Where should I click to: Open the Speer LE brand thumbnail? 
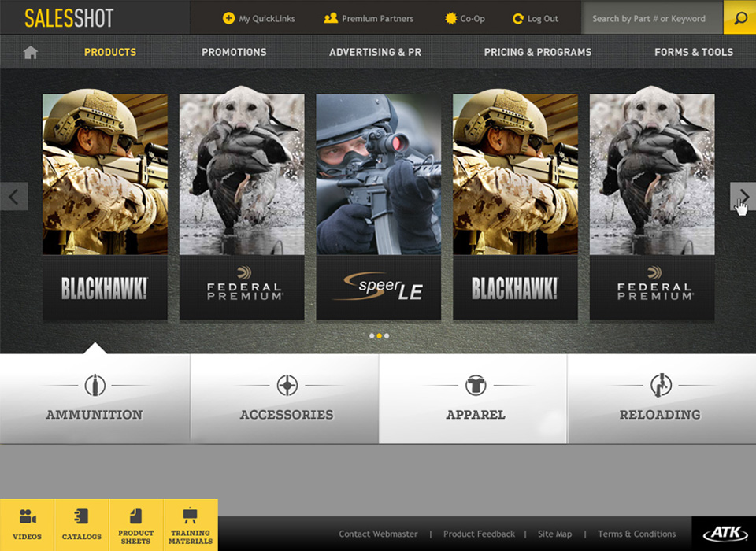[x=379, y=206]
